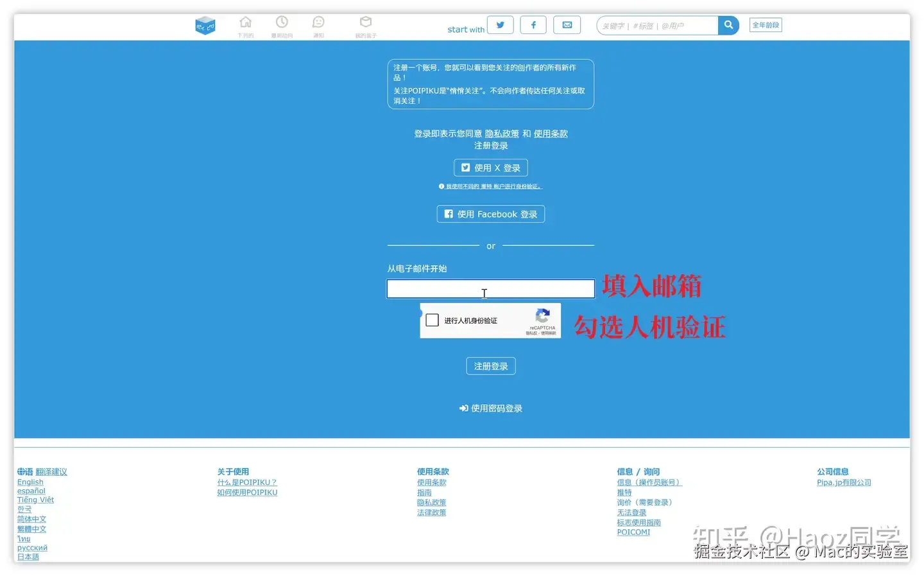
Task: Open the footer 隐私政策 link
Action: (432, 503)
